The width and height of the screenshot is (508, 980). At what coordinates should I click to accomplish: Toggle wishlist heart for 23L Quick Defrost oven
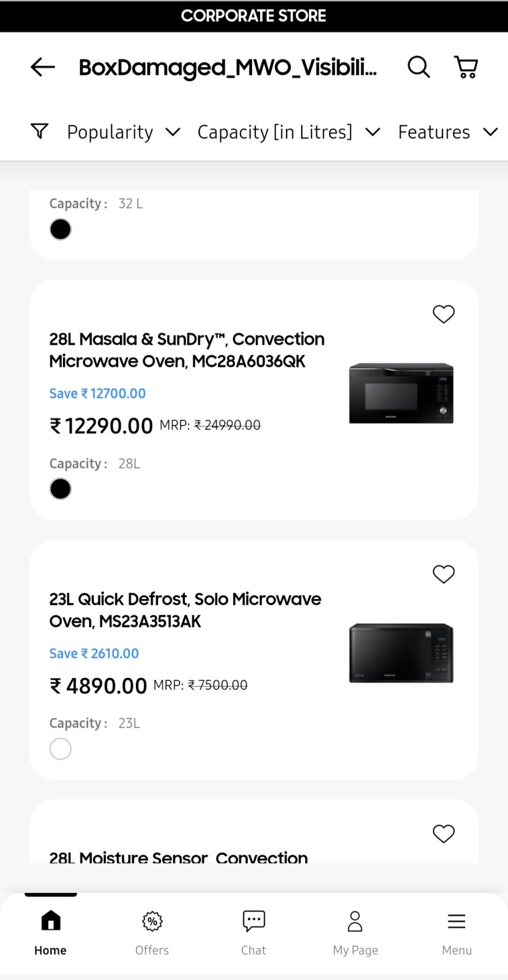[444, 574]
